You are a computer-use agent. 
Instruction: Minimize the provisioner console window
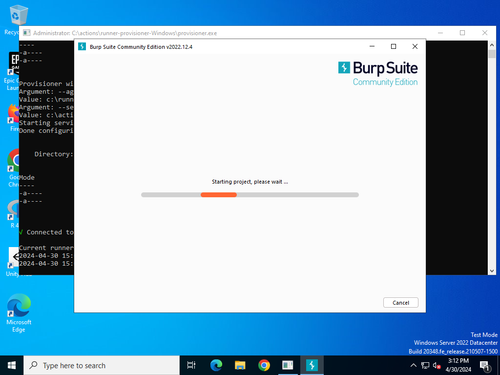pos(440,33)
